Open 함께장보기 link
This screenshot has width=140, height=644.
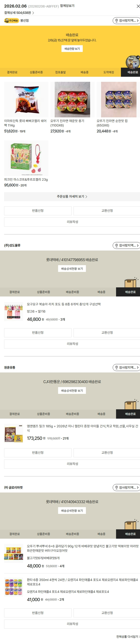tap(67, 6)
